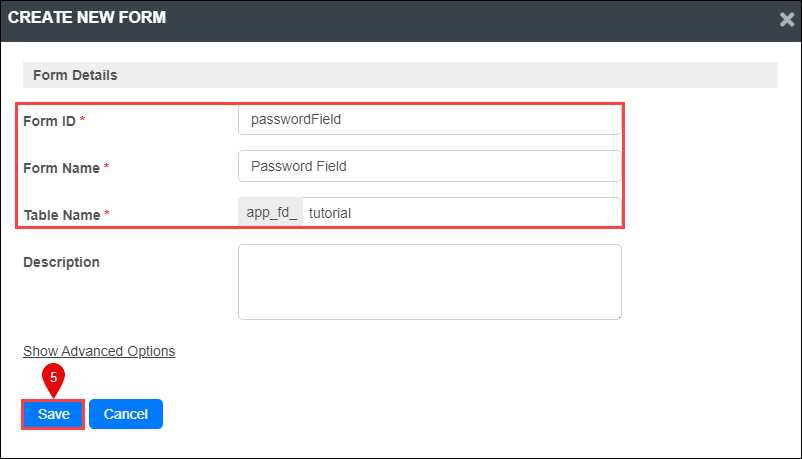Click the red asterisk beside Form Name
802x459 pixels.
tap(106, 166)
